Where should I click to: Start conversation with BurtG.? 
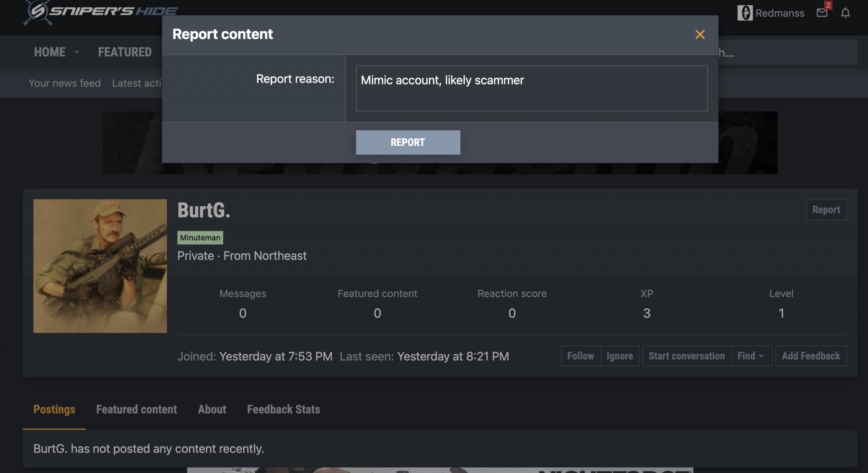687,356
